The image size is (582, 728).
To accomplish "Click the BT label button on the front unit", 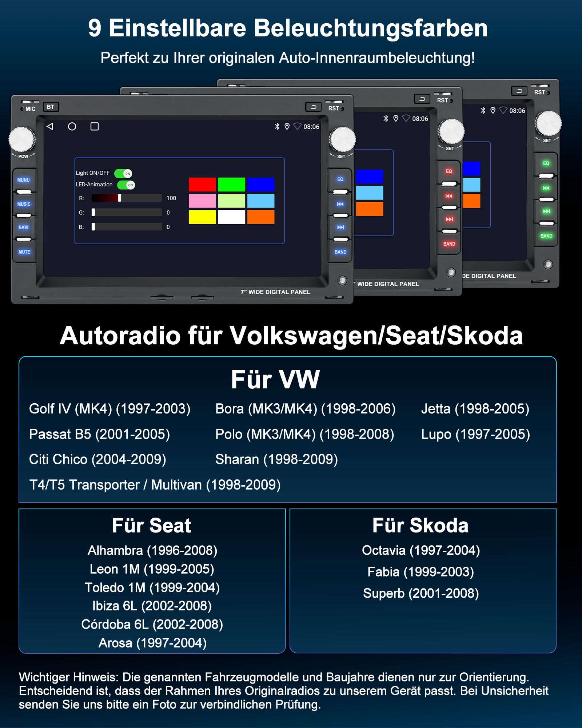I will 51,107.
